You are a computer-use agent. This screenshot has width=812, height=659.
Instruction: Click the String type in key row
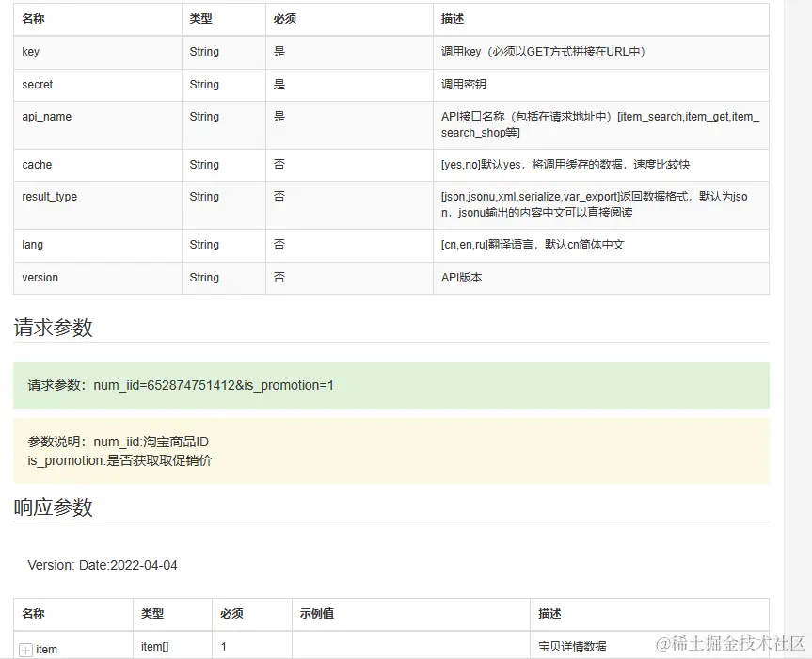204,52
